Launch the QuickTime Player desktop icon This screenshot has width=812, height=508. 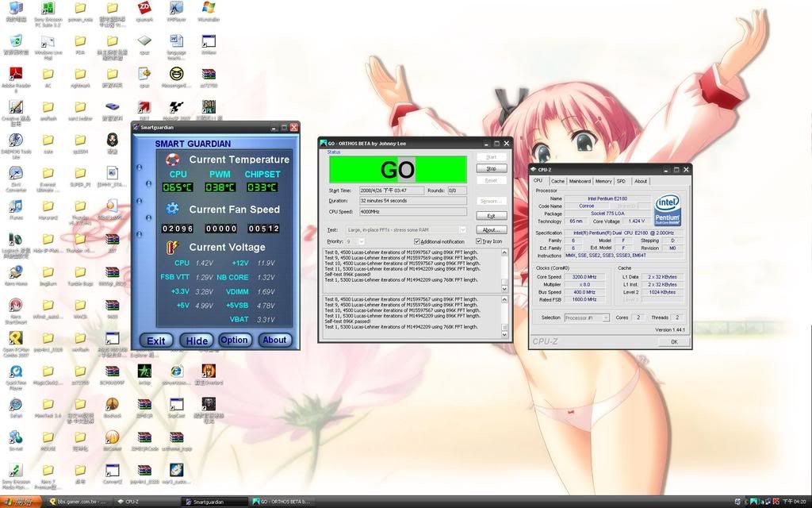click(15, 371)
